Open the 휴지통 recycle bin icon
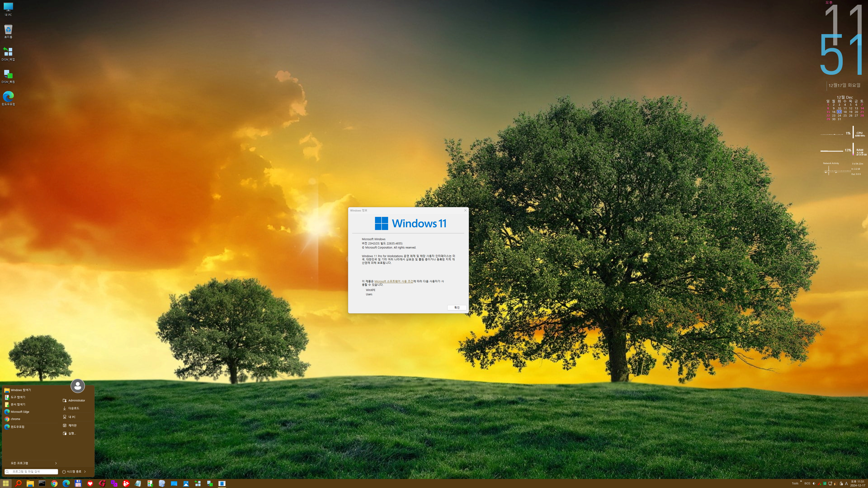 (8, 31)
